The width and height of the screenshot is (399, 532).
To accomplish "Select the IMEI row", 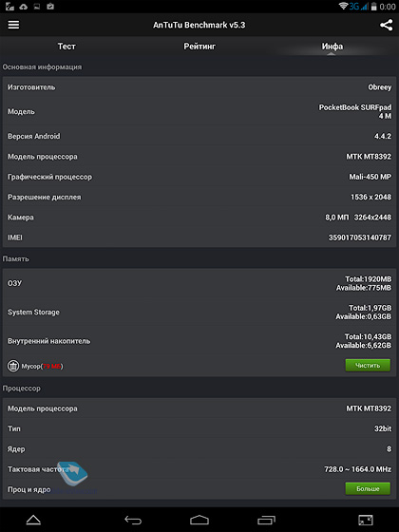I will tap(199, 237).
